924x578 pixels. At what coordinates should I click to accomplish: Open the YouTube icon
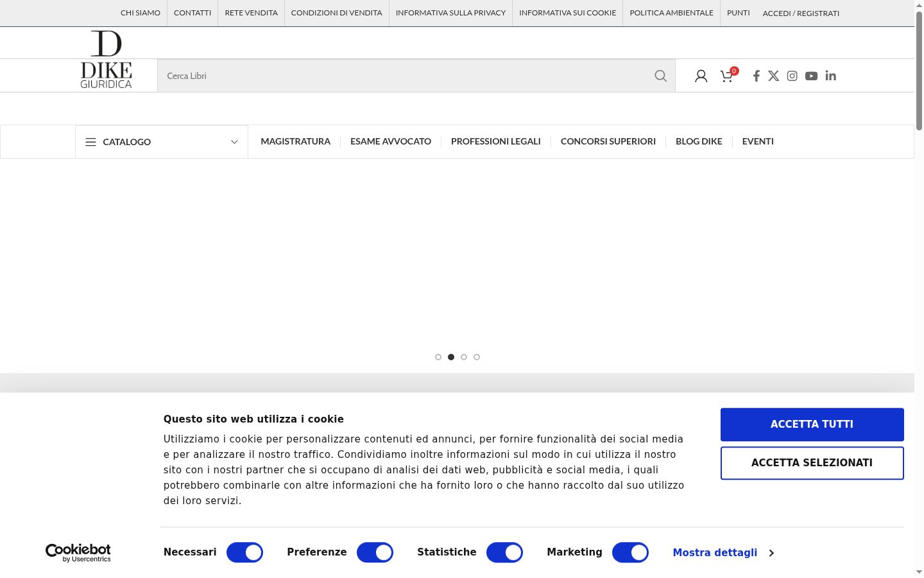click(811, 76)
